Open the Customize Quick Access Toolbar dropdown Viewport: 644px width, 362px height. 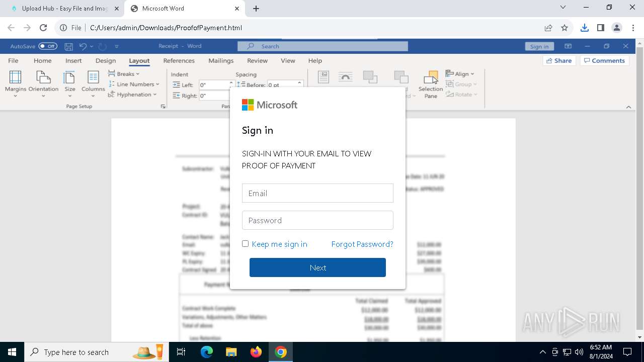[x=117, y=46]
